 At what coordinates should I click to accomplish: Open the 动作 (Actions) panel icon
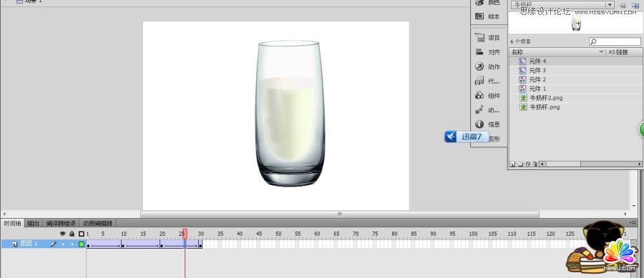479,66
